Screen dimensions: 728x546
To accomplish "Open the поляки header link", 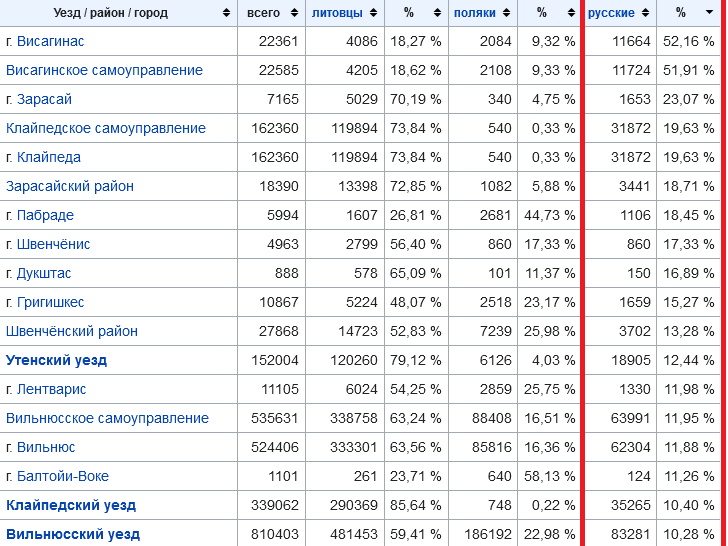I will (474, 13).
